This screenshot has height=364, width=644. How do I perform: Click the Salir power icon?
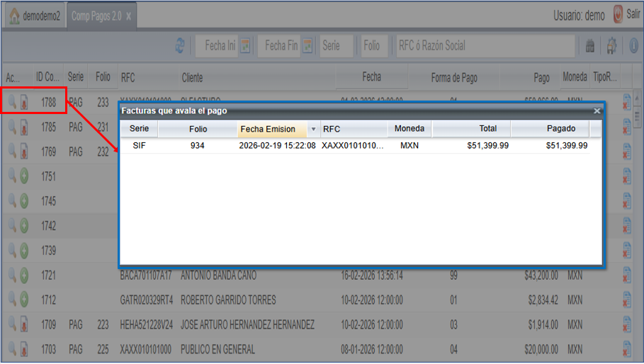pos(618,15)
